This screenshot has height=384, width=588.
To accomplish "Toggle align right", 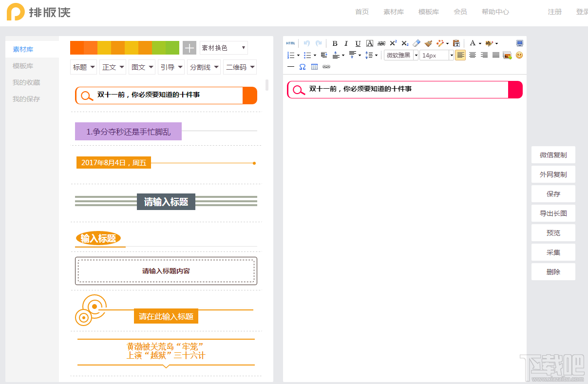I will pyautogui.click(x=484, y=55).
